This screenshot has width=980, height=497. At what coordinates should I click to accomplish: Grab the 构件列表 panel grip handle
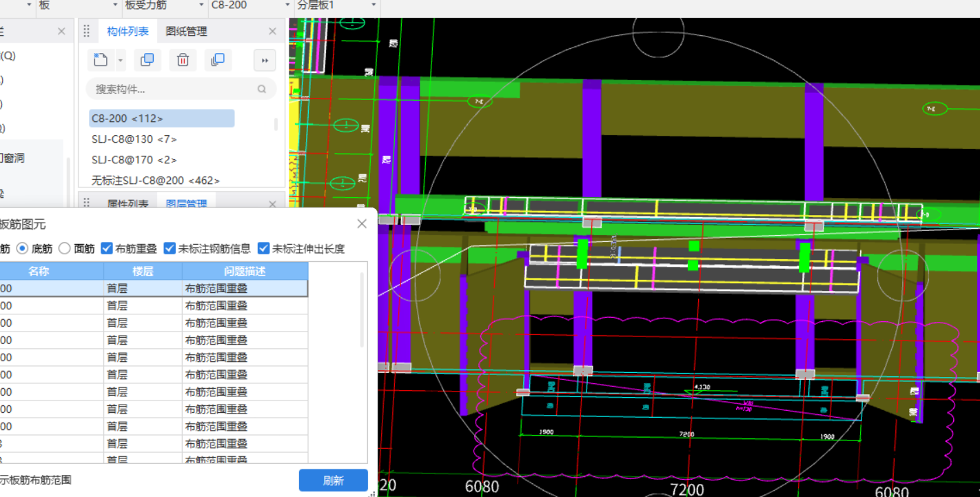[x=87, y=31]
